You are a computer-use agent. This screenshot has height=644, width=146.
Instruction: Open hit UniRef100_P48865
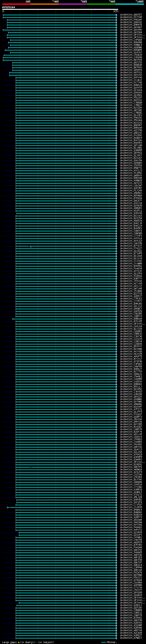[131, 552]
